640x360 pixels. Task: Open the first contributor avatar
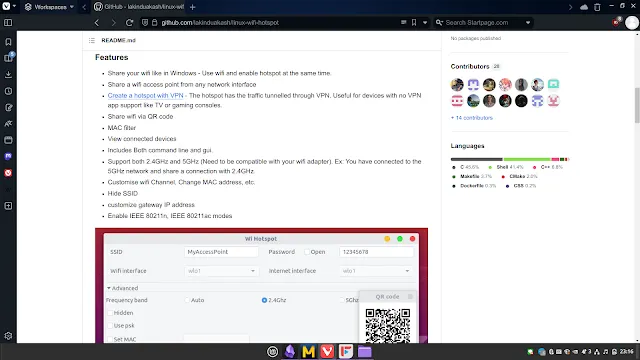(x=457, y=84)
